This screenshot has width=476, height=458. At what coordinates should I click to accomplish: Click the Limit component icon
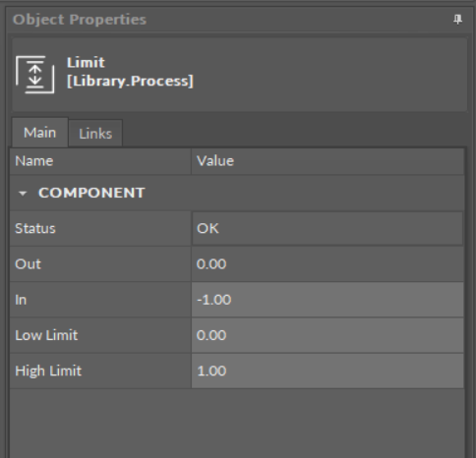[35, 75]
